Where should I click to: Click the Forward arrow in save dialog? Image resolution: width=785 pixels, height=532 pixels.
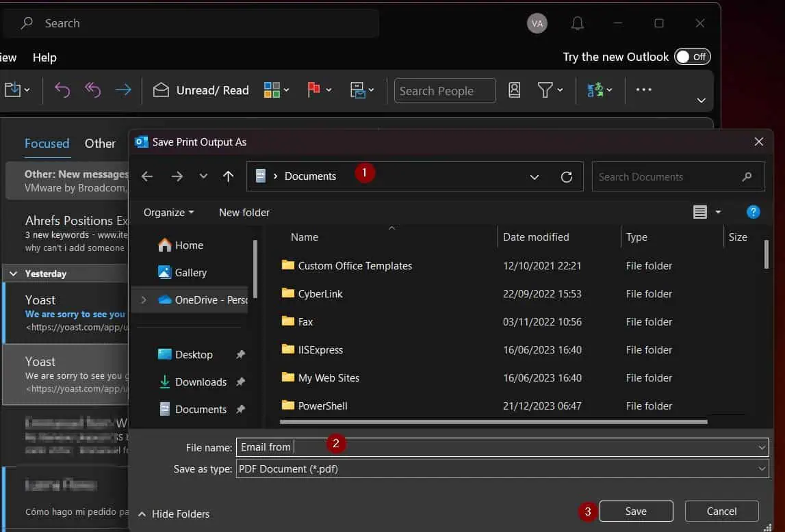point(177,176)
